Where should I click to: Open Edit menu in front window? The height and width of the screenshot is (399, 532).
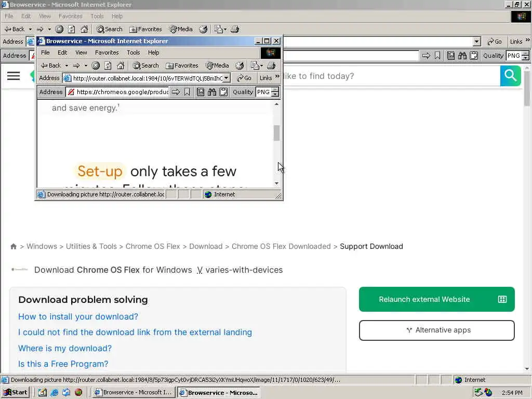pos(62,52)
